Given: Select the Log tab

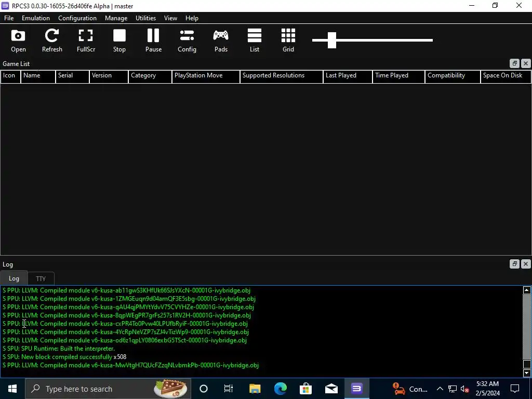Looking at the screenshot, I should pos(14,278).
